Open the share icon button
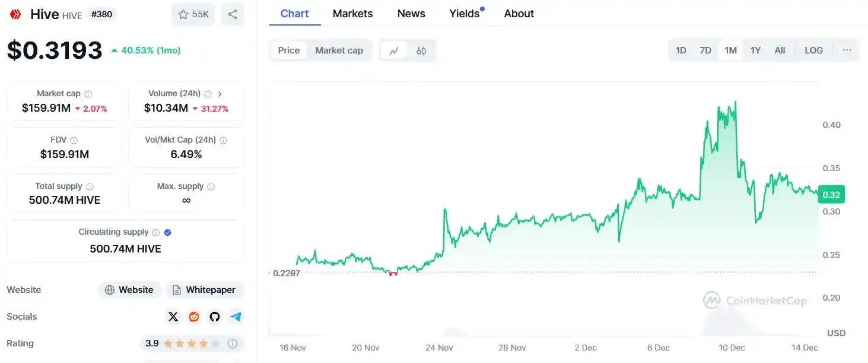Screen dimensions: 868x363 click(x=233, y=14)
